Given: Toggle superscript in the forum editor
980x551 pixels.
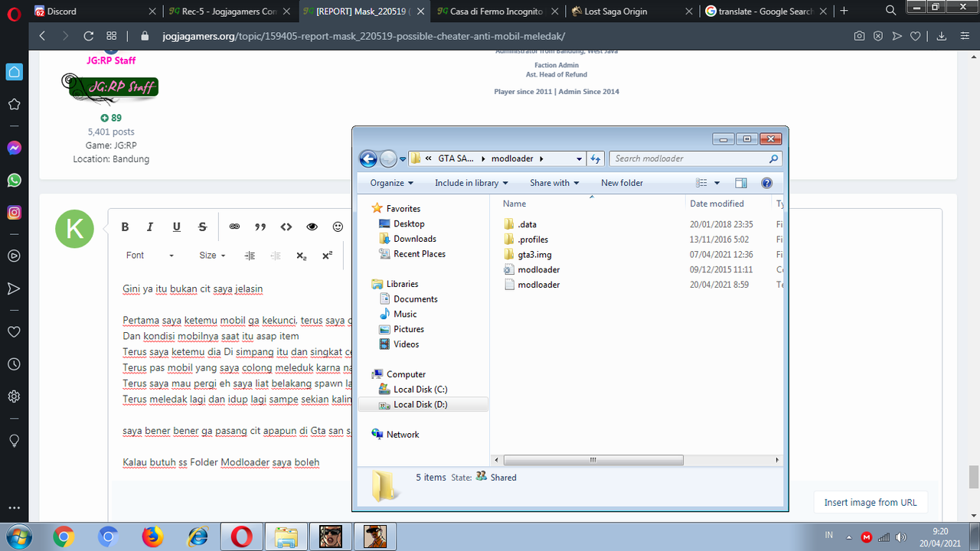Looking at the screenshot, I should tap(327, 256).
